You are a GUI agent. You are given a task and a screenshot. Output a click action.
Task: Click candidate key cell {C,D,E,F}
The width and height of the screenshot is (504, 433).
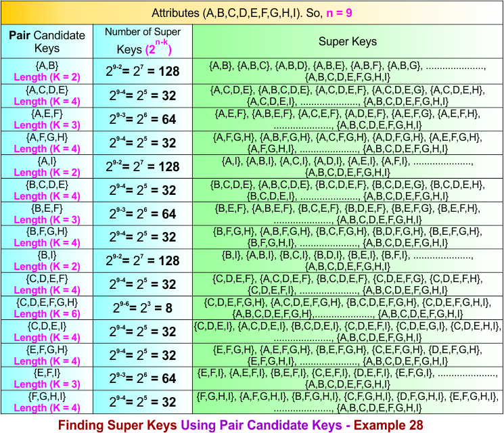(47, 284)
